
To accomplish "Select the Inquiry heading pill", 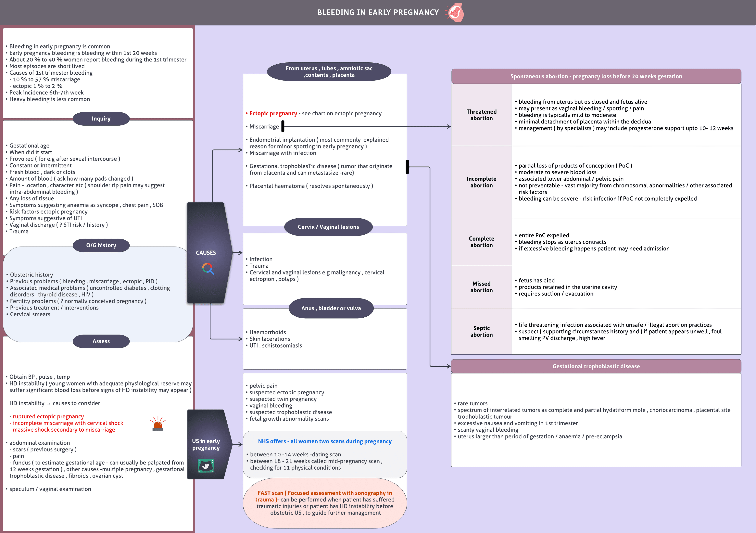I will tap(101, 119).
